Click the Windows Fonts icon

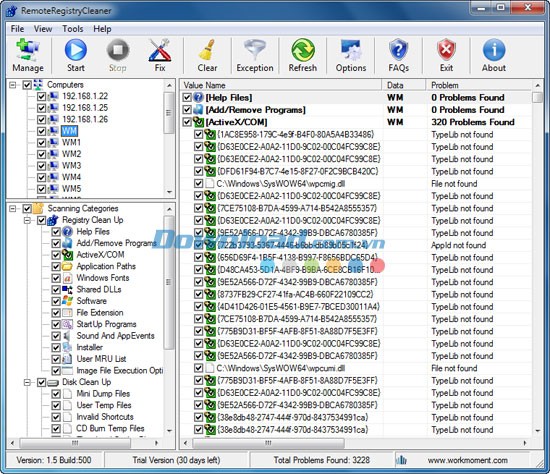(x=67, y=278)
